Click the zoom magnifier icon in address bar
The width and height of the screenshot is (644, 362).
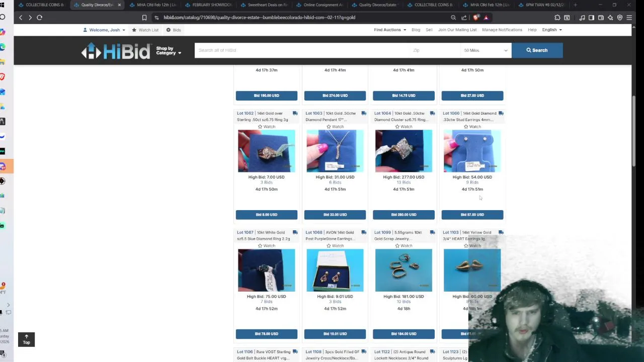pos(453,18)
